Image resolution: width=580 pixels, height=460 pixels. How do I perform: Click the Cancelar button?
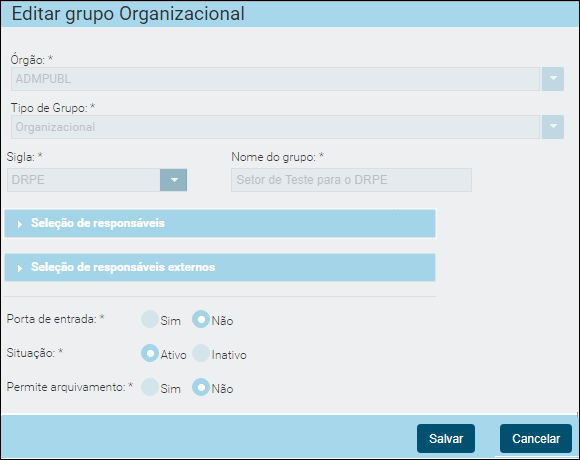coord(536,439)
